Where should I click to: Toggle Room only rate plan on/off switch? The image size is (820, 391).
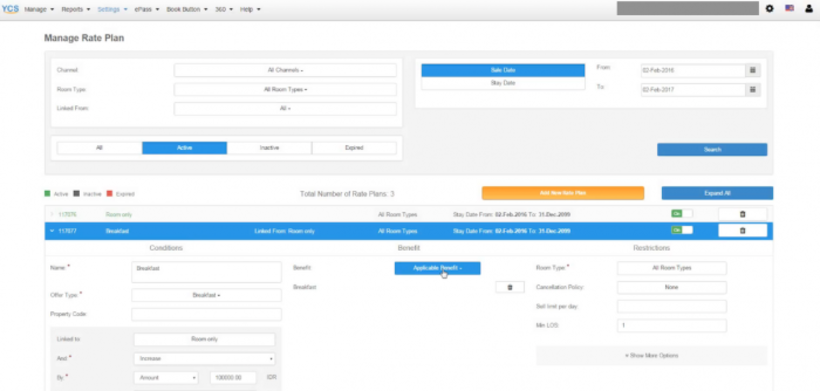[x=682, y=213]
